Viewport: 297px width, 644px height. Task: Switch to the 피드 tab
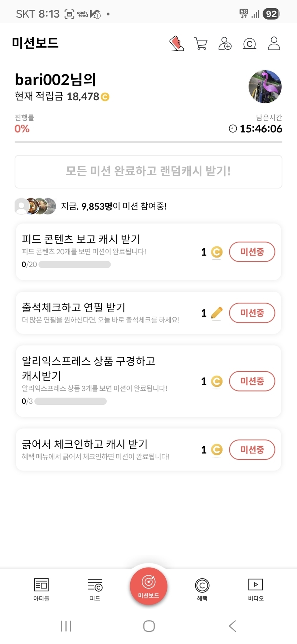(x=95, y=589)
